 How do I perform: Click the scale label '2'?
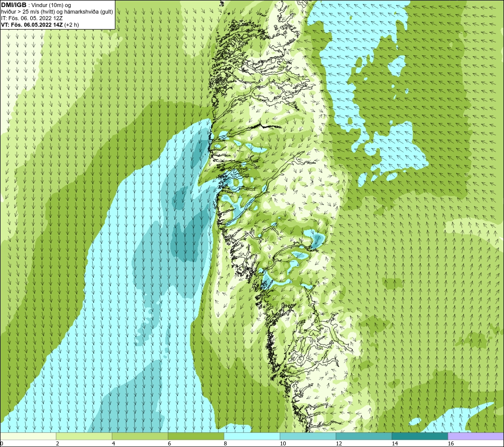coord(57,444)
